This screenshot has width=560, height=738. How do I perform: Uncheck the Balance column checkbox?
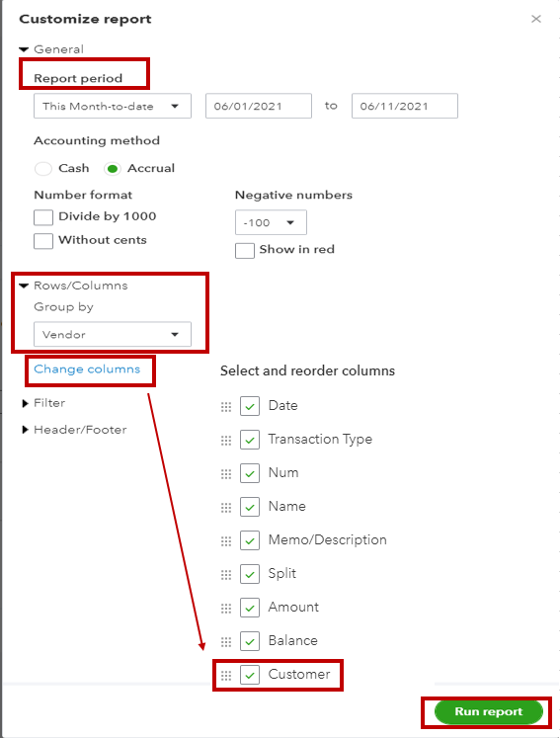[250, 641]
